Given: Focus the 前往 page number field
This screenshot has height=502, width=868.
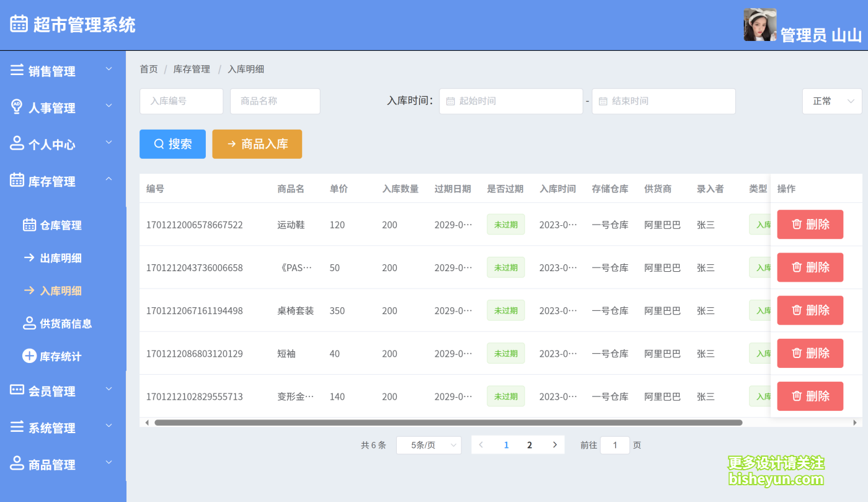Looking at the screenshot, I should coord(615,445).
